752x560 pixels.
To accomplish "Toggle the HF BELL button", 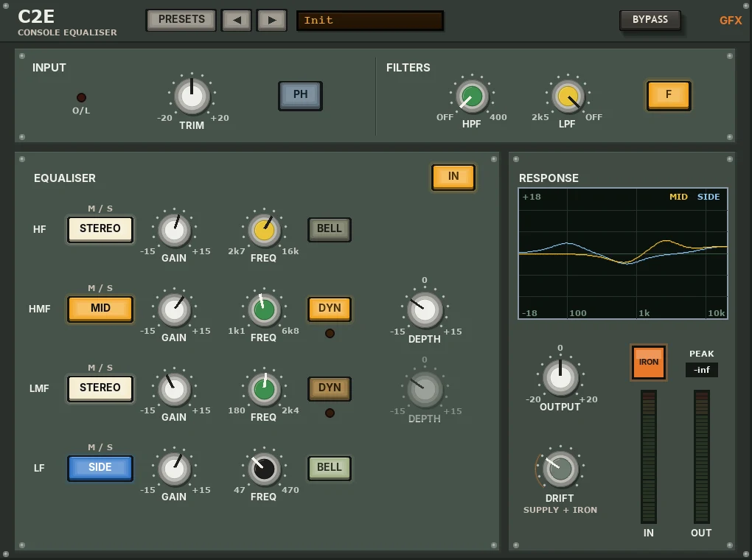I will (330, 229).
